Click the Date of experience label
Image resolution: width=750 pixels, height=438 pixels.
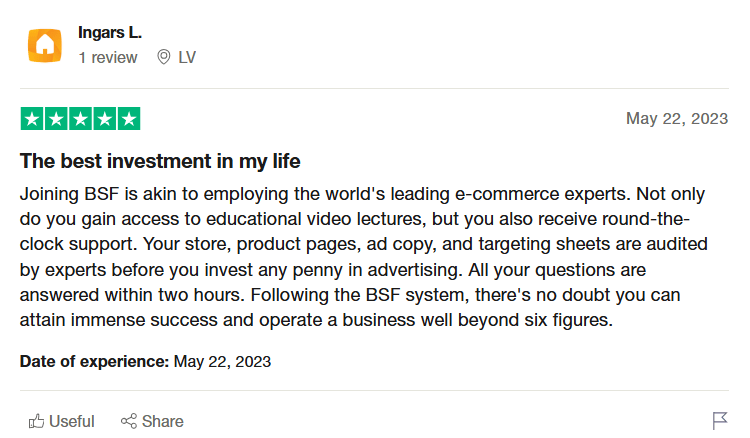pos(95,361)
